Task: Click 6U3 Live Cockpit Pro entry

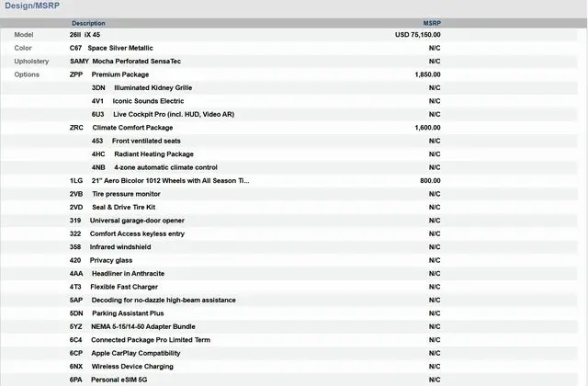Action: point(162,114)
